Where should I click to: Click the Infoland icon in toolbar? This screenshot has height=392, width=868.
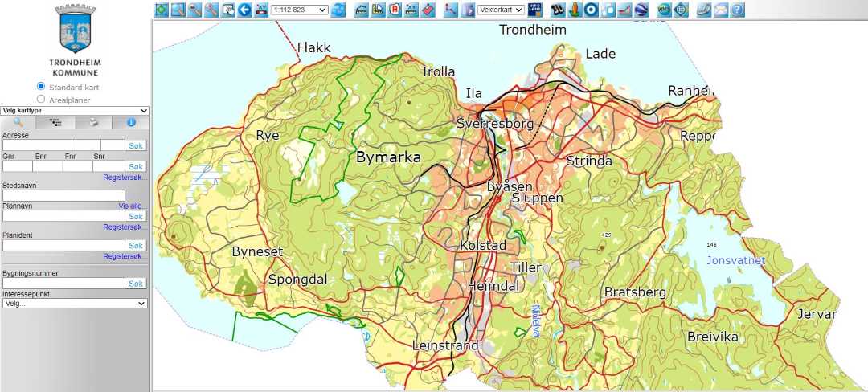535,10
